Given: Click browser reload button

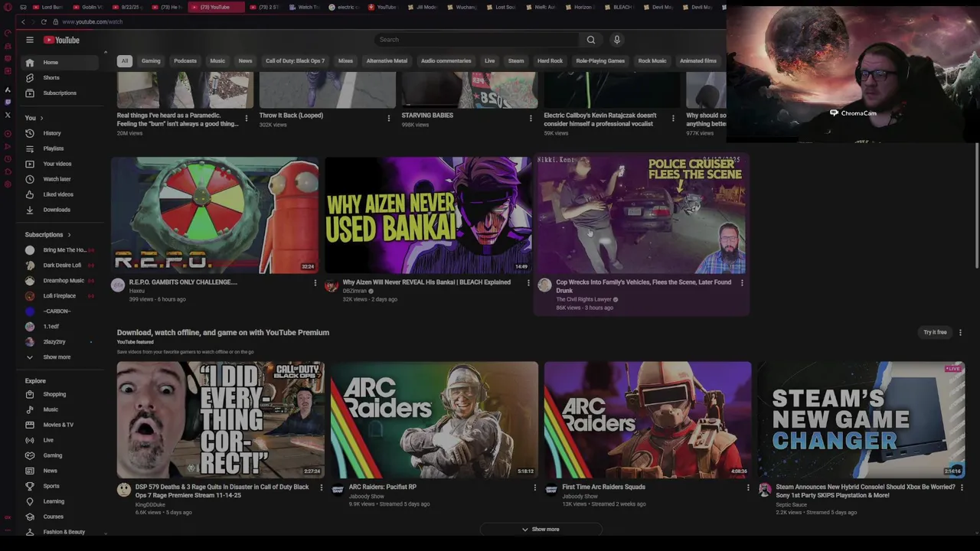Looking at the screenshot, I should pyautogui.click(x=44, y=21).
